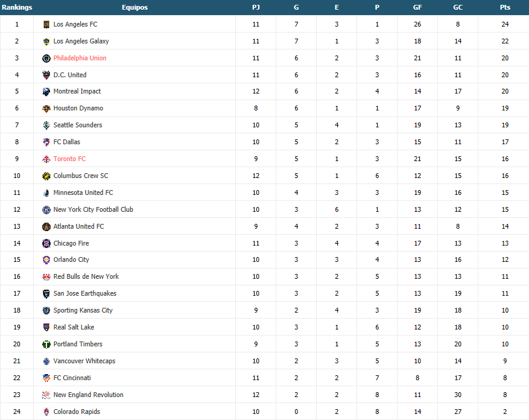Click the Atlanta United FC logo

pyautogui.click(x=46, y=226)
